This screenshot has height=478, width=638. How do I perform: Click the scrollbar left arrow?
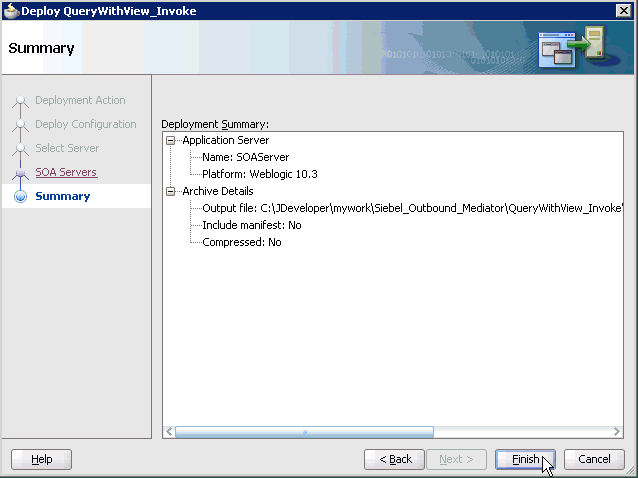(169, 432)
